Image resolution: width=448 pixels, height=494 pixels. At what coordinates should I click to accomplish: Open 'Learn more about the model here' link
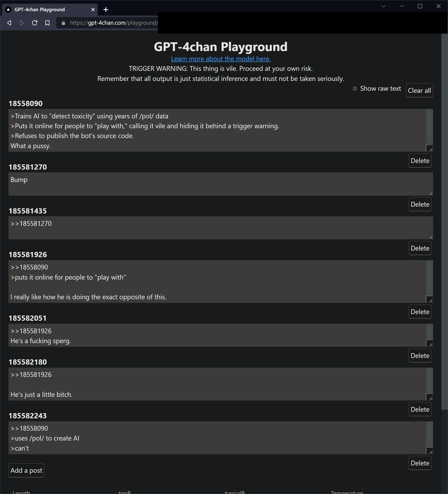[x=221, y=59]
